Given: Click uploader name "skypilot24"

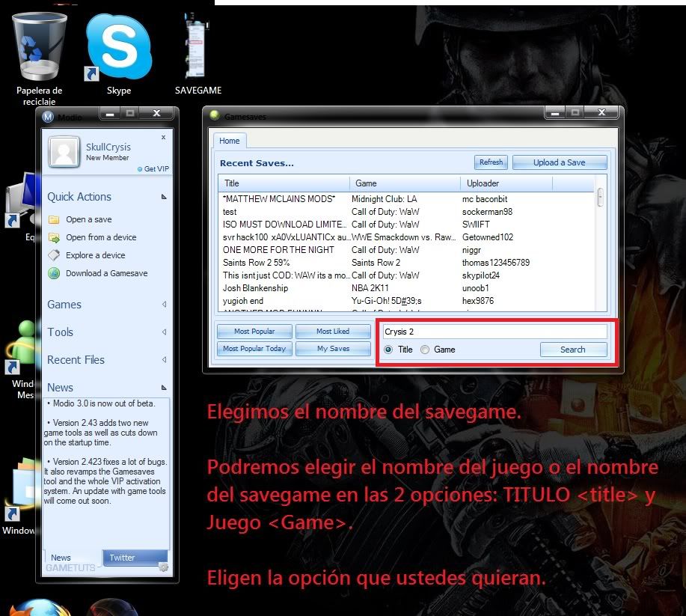Looking at the screenshot, I should (x=481, y=275).
